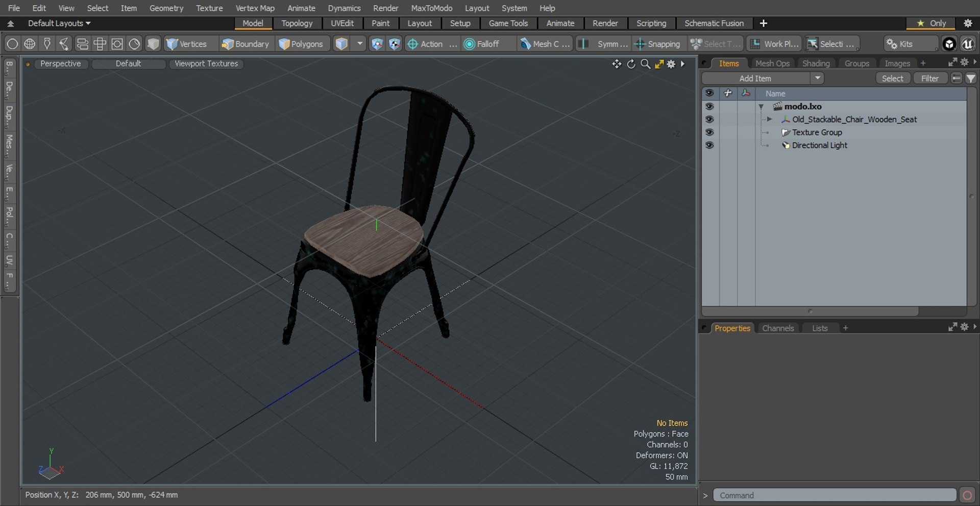Click the globe sphere tool icon
The height and width of the screenshot is (506, 980).
tap(30, 44)
